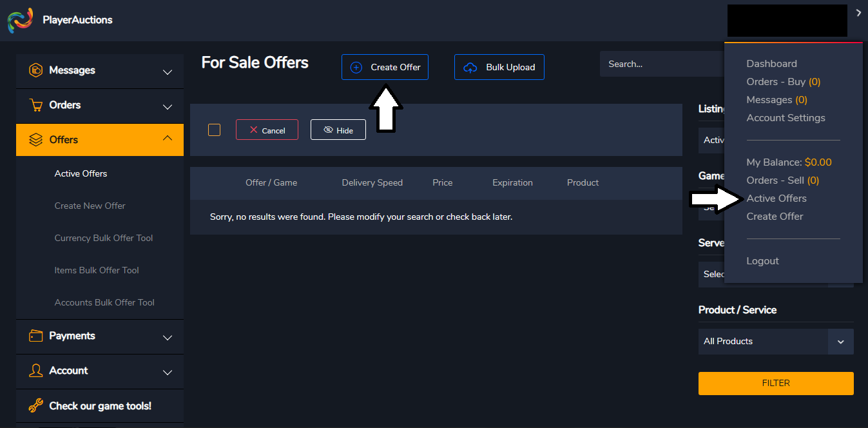This screenshot has height=428, width=868.
Task: Click the Hide button
Action: pyautogui.click(x=338, y=130)
